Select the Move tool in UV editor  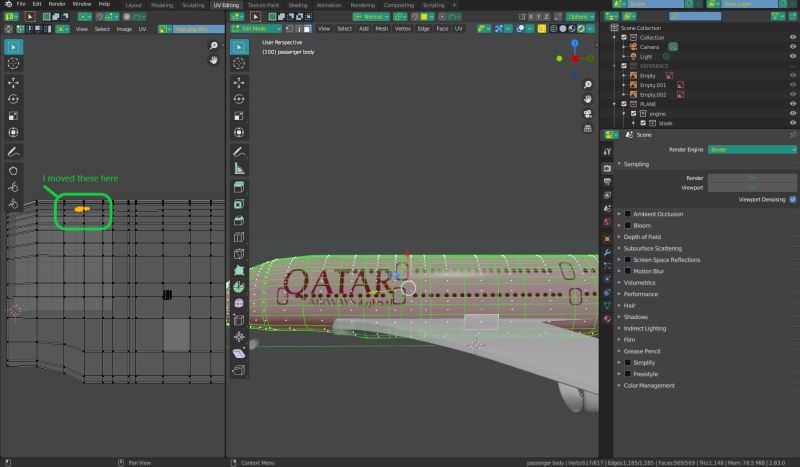(x=13, y=83)
